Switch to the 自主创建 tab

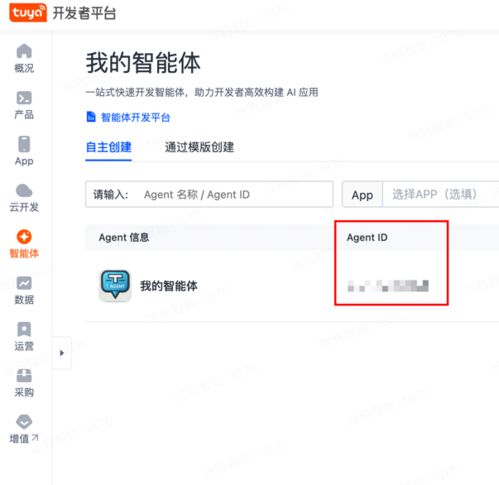tap(109, 147)
